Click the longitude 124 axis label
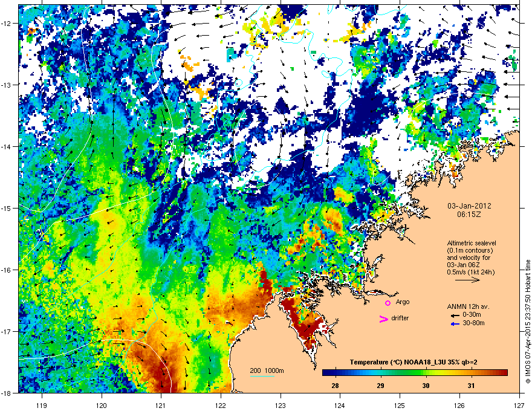 (x=340, y=405)
